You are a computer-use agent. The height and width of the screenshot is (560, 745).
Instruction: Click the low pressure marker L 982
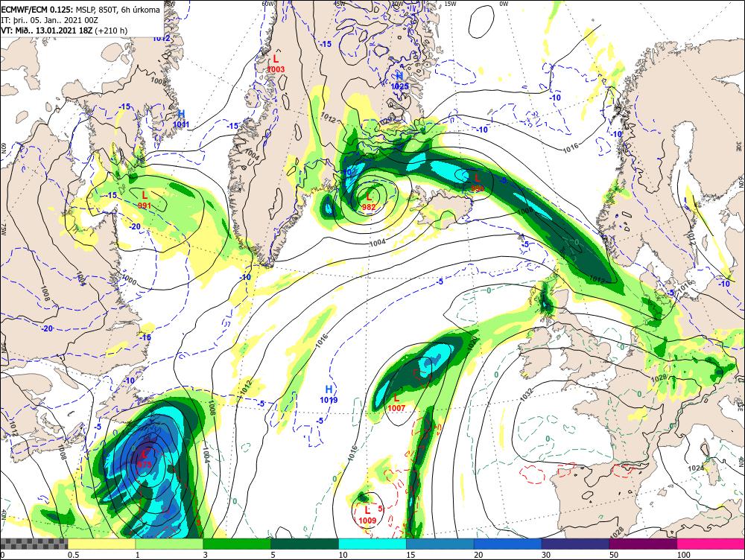pos(368,202)
